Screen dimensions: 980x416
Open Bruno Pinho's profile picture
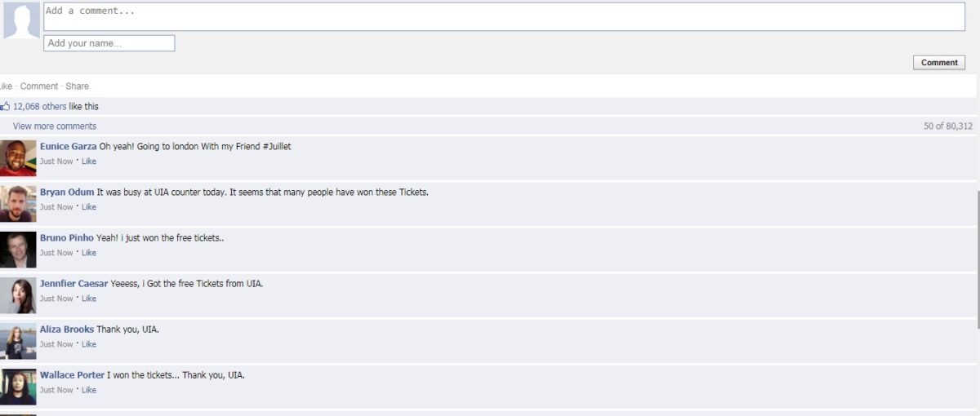pos(18,250)
